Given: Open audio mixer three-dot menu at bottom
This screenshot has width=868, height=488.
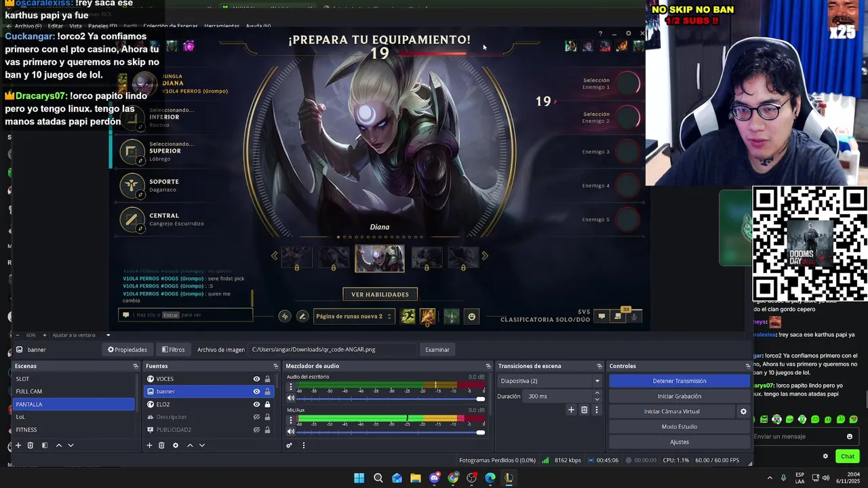Looking at the screenshot, I should 304,445.
